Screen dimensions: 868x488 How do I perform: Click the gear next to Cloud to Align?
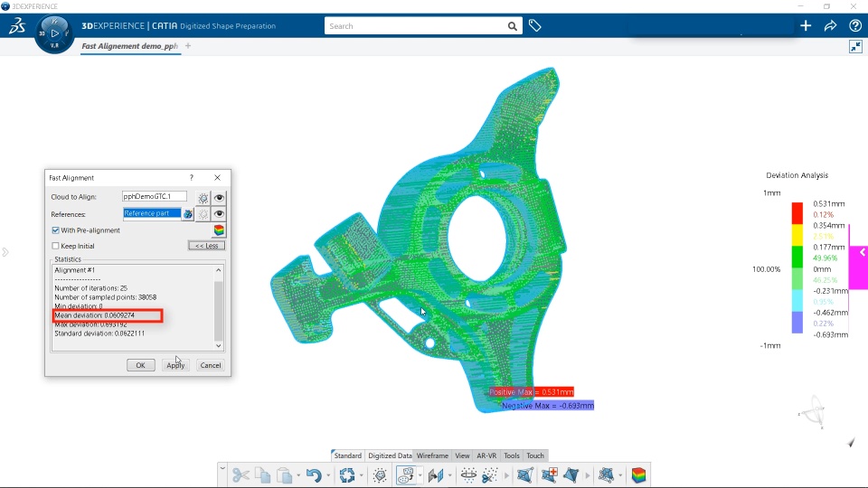coord(203,198)
